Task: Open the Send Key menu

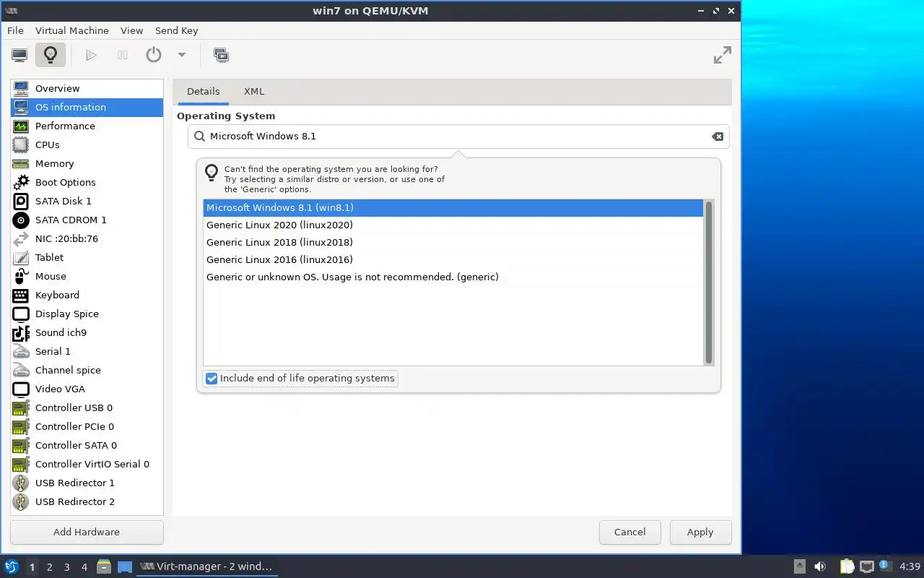Action: pyautogui.click(x=176, y=30)
